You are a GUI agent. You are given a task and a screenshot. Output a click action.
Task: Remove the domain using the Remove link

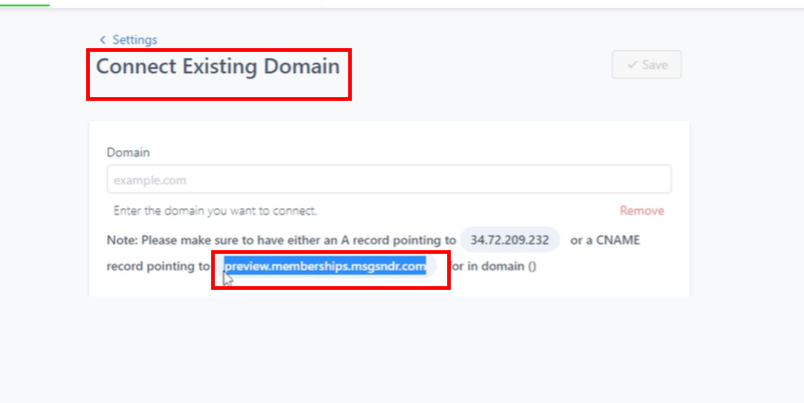click(x=641, y=211)
